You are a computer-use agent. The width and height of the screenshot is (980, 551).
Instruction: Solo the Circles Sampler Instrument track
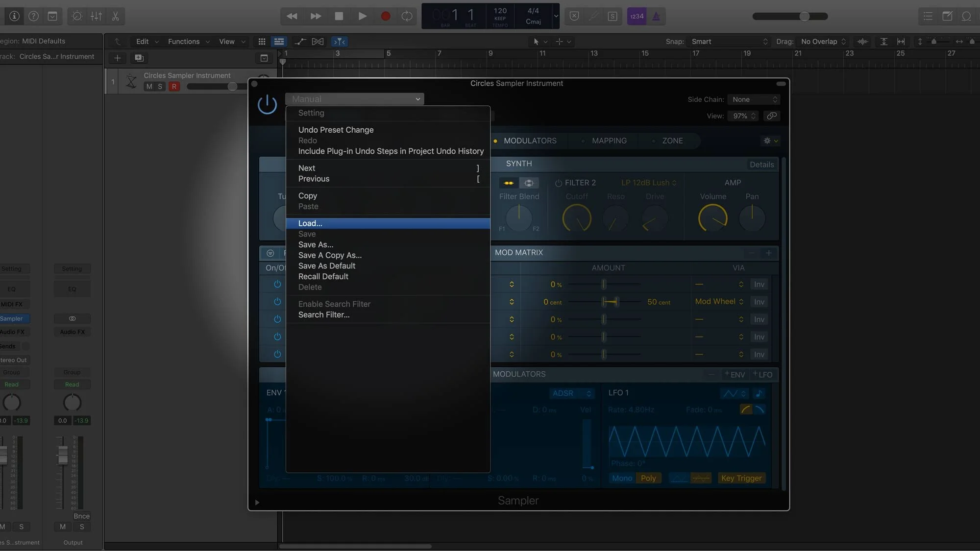click(160, 87)
